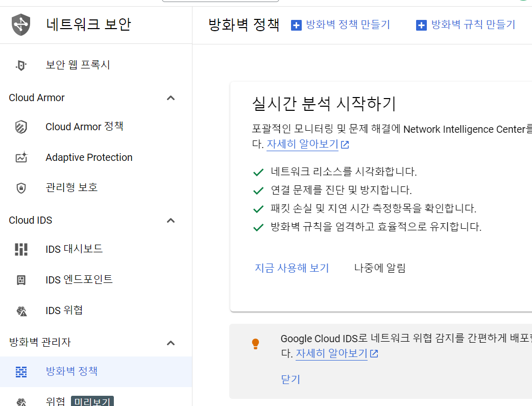Click the Network Security shield logo icon

pyautogui.click(x=21, y=25)
